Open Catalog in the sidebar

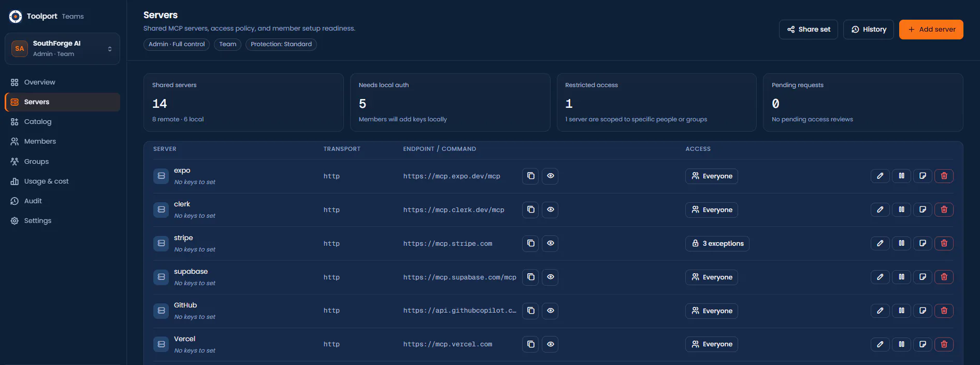point(62,122)
